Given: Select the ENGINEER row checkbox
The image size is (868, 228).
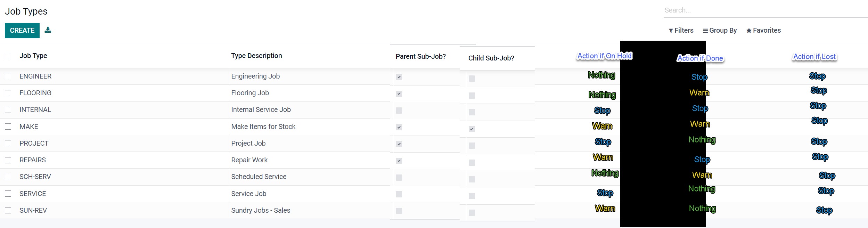Looking at the screenshot, I should click(x=8, y=76).
